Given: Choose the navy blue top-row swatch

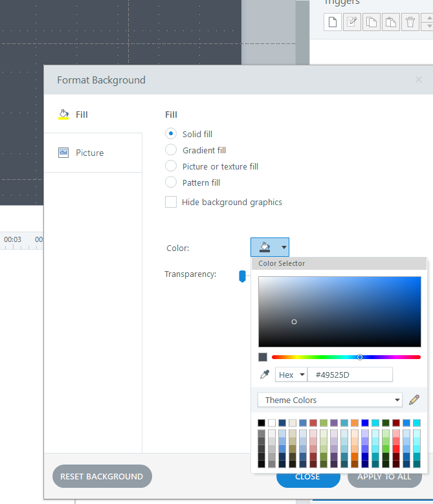Looking at the screenshot, I should pyautogui.click(x=282, y=422).
